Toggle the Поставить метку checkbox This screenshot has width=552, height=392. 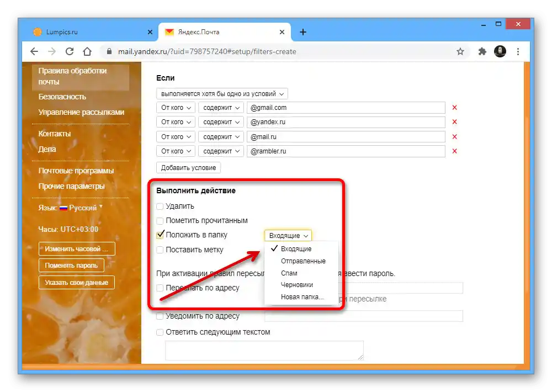(160, 250)
